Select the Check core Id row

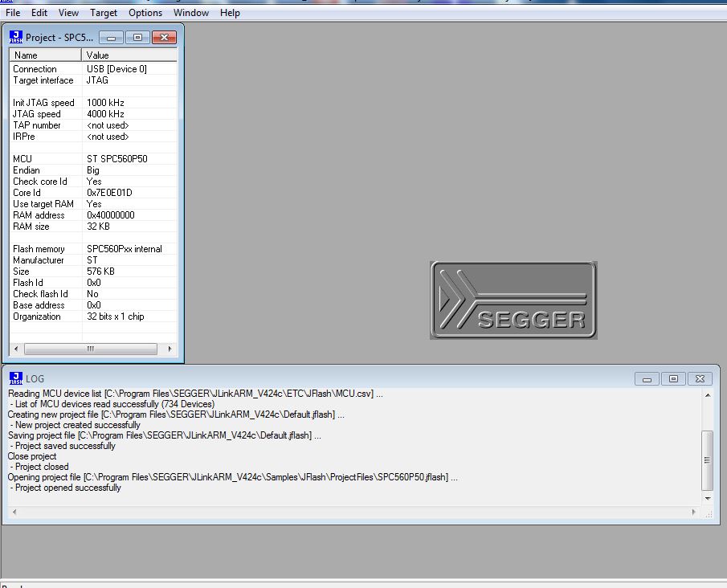coord(92,182)
